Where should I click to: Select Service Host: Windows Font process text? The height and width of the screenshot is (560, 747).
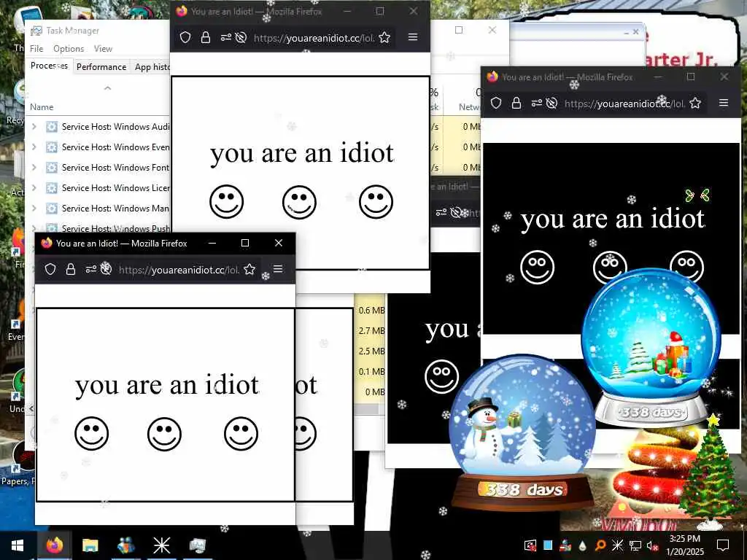click(x=116, y=168)
